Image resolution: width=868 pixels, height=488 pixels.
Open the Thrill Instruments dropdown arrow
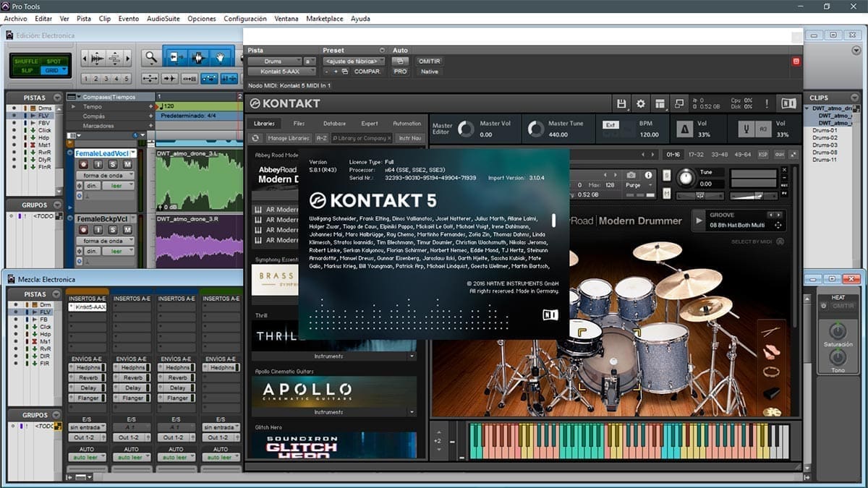[412, 356]
